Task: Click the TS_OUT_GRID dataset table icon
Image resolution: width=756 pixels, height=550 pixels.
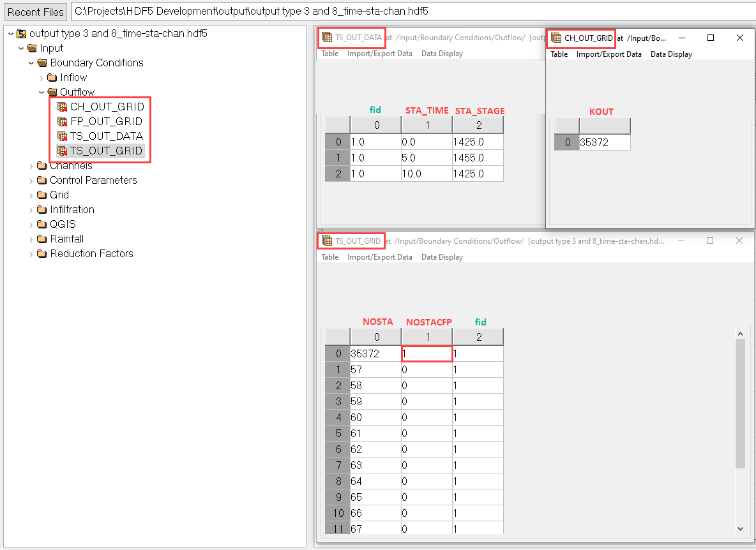Action: (x=62, y=151)
